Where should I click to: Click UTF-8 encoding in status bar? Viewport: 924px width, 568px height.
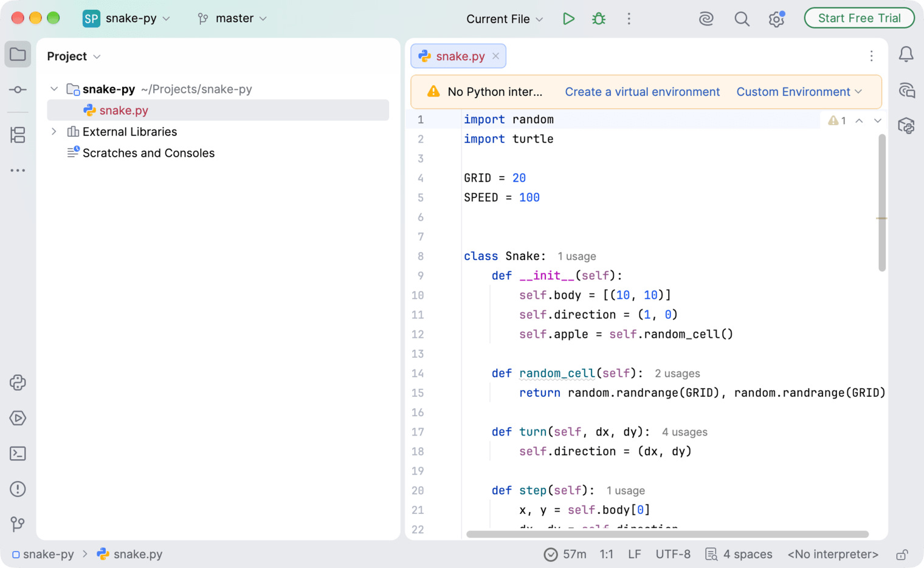click(x=673, y=554)
